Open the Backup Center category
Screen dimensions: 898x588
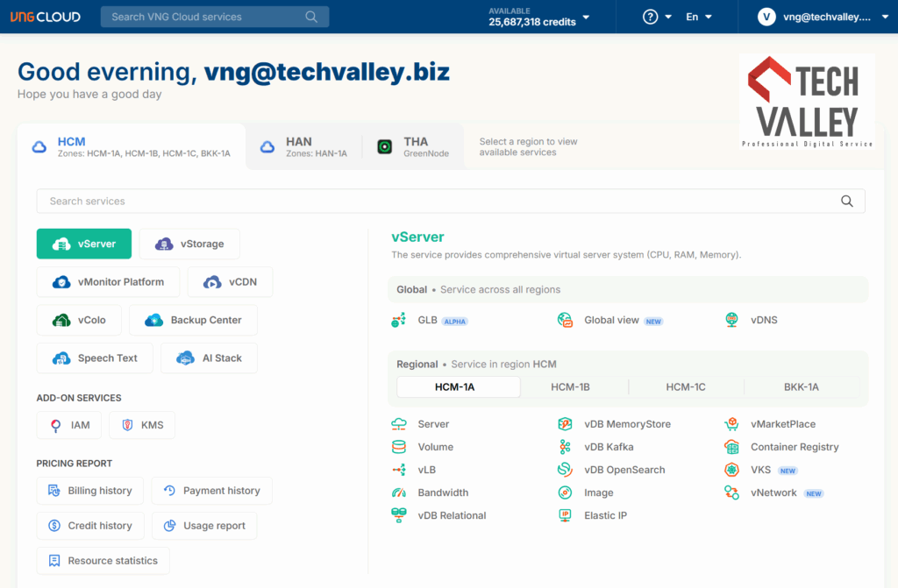[194, 320]
